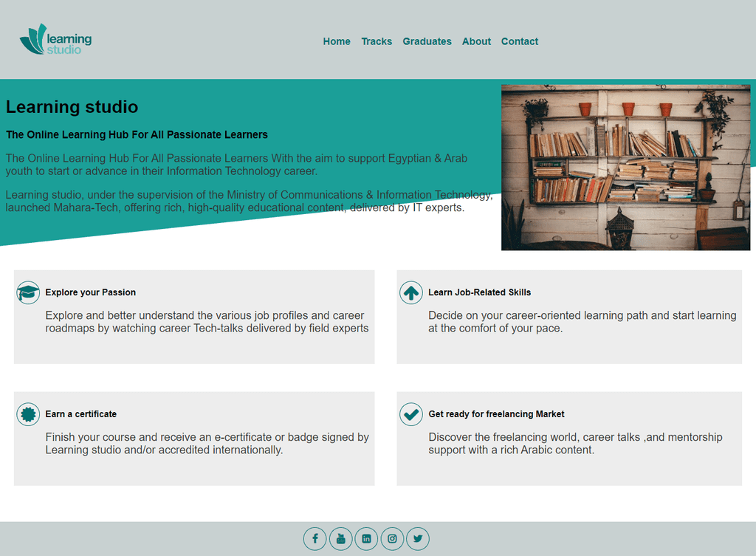Open the About page
The width and height of the screenshot is (756, 556).
476,41
